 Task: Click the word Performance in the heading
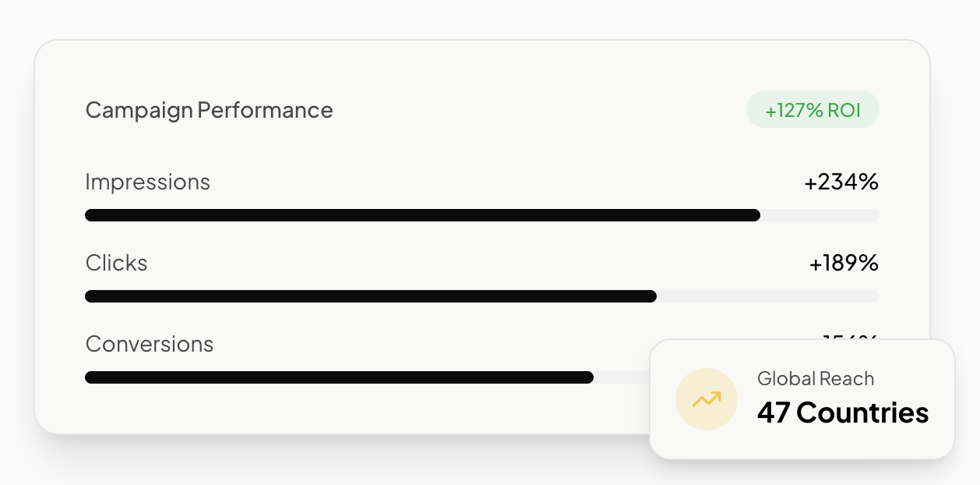265,110
